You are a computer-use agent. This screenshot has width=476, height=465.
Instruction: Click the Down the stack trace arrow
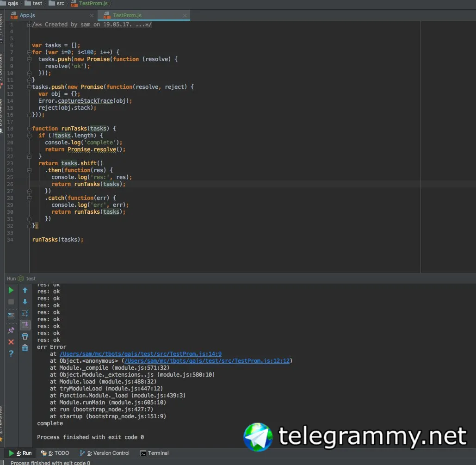click(25, 302)
